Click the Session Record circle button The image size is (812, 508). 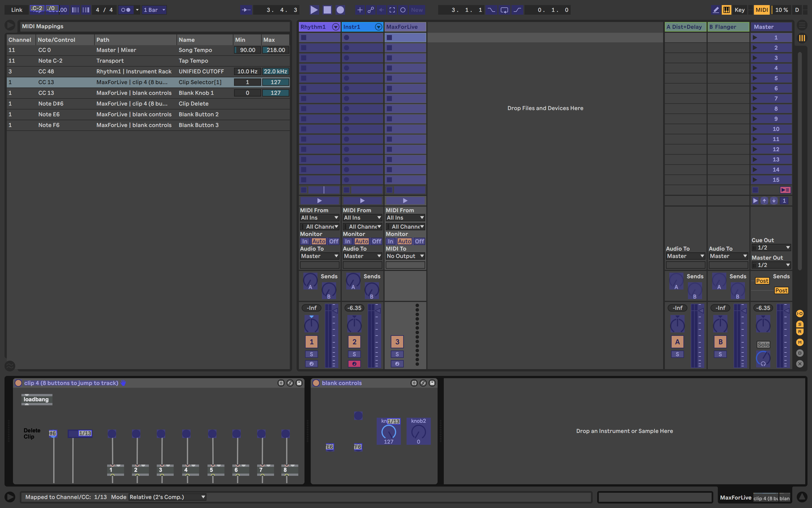(403, 10)
